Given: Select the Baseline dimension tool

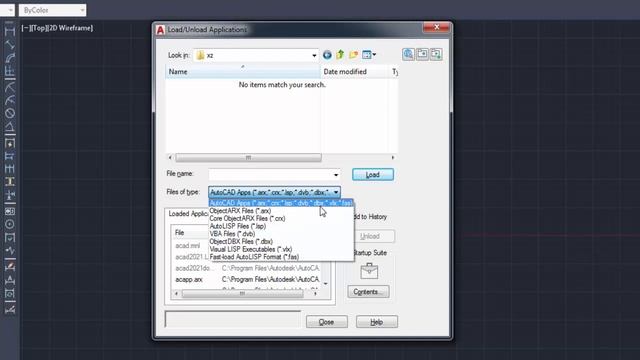Looking at the screenshot, I should [x=10, y=156].
